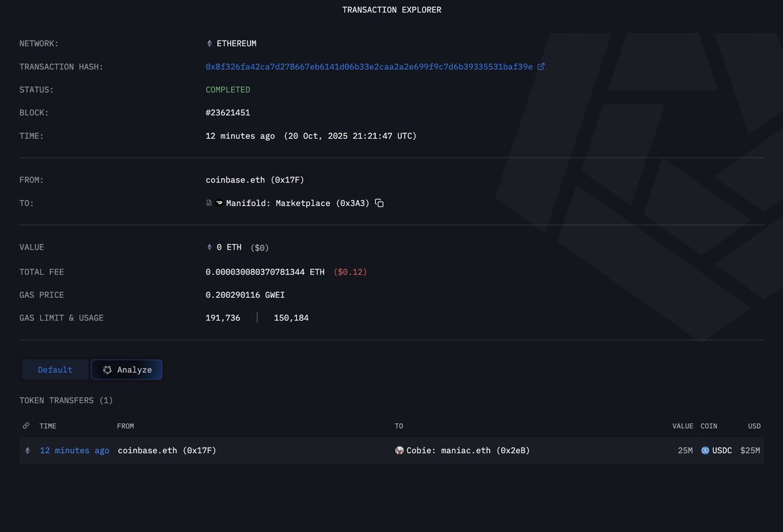Click the Cobie: maniac.eth recipient address
Viewport: 783px width, 532px height.
[x=468, y=450]
